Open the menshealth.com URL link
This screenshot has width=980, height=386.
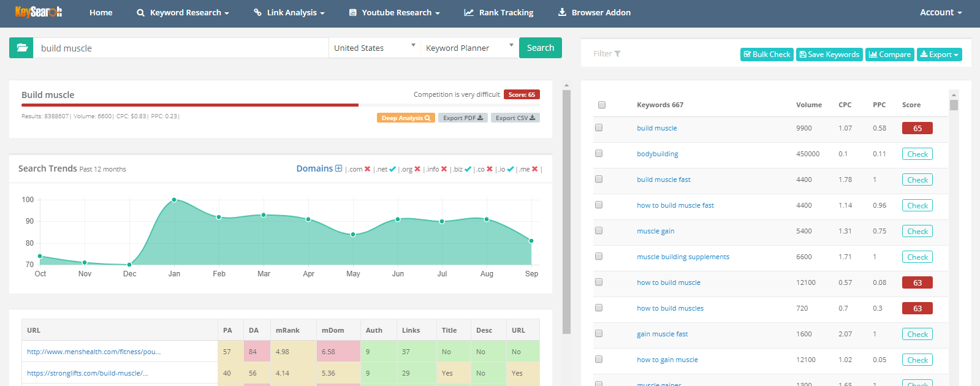pos(94,352)
